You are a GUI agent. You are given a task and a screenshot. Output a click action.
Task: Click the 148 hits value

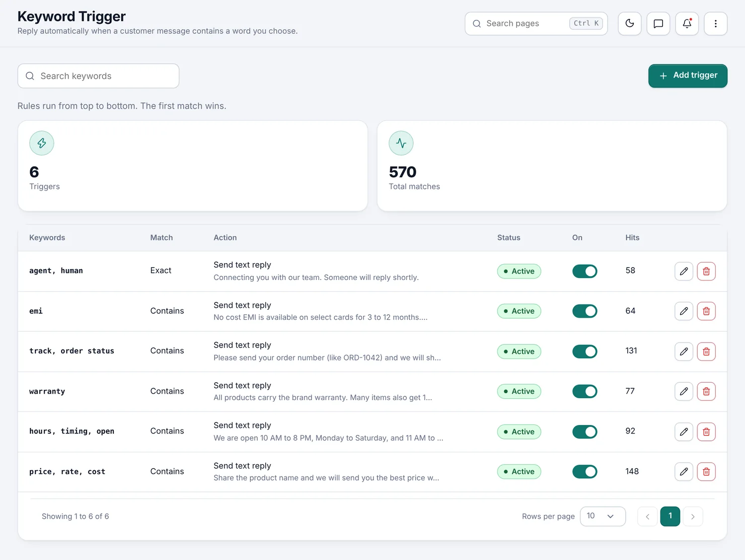pos(632,471)
